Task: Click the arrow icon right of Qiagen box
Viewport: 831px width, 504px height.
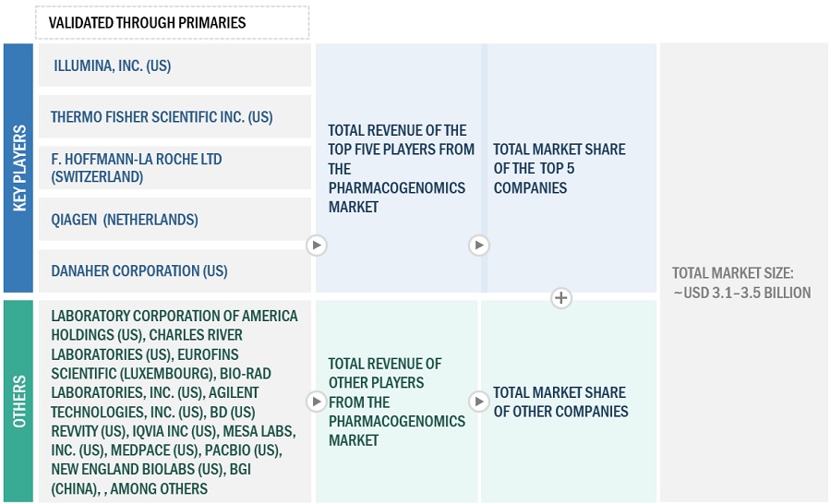Action: pyautogui.click(x=317, y=246)
